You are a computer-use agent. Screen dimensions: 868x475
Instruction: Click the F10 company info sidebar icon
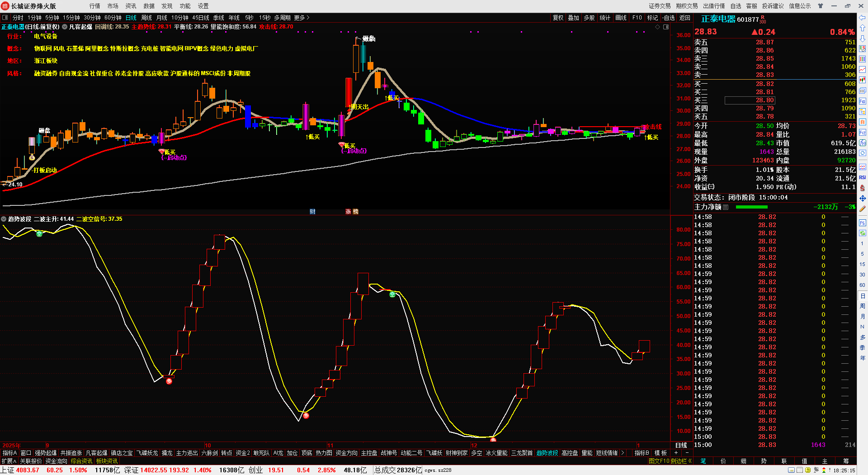(863, 101)
